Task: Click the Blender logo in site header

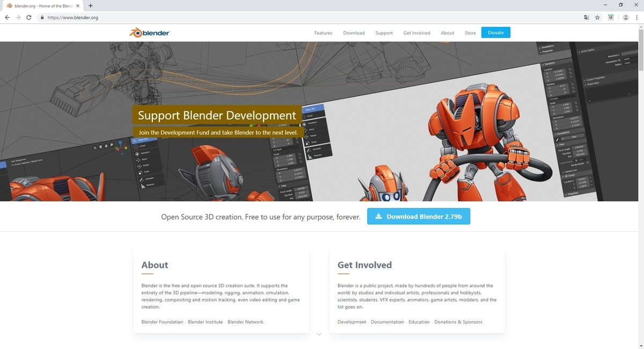Action: pos(150,33)
